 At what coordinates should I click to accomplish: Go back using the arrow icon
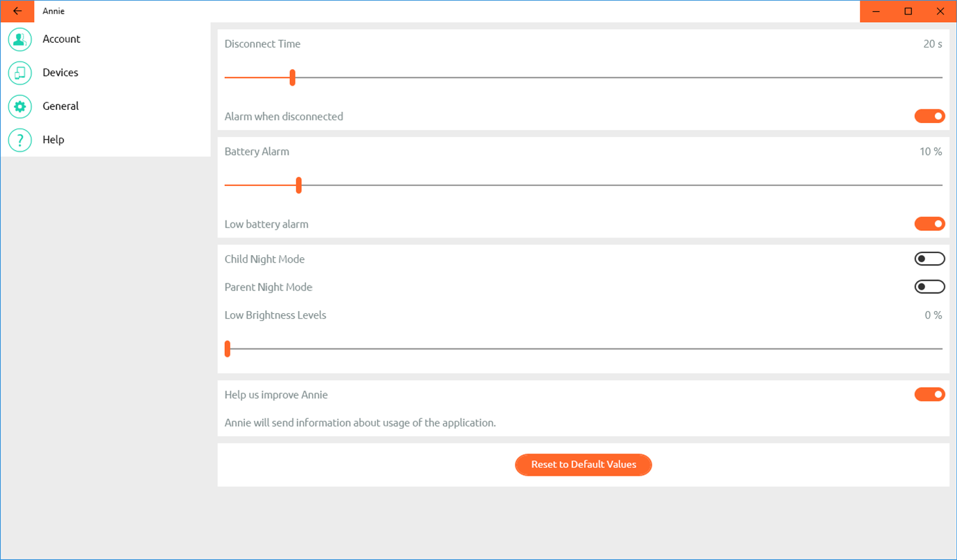(x=17, y=11)
